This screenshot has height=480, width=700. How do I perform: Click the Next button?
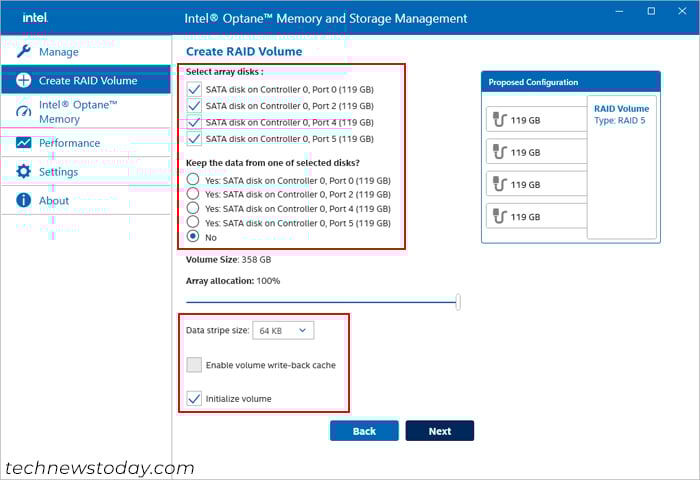click(440, 431)
